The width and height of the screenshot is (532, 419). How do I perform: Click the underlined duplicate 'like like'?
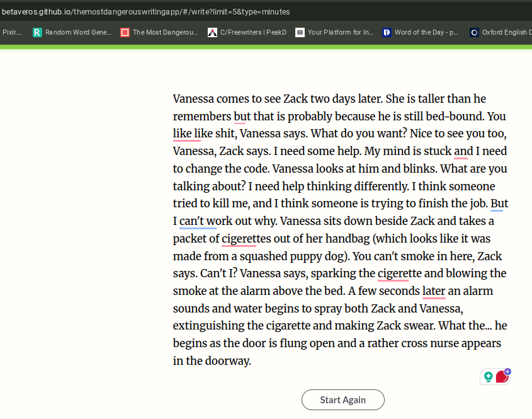(x=193, y=134)
